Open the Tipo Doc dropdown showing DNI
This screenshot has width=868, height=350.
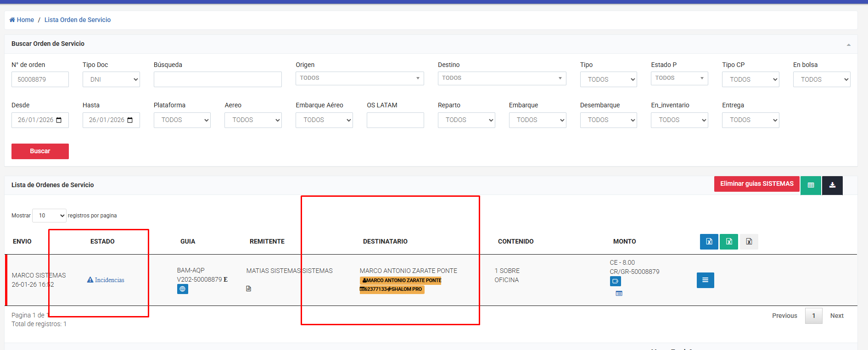click(x=111, y=79)
